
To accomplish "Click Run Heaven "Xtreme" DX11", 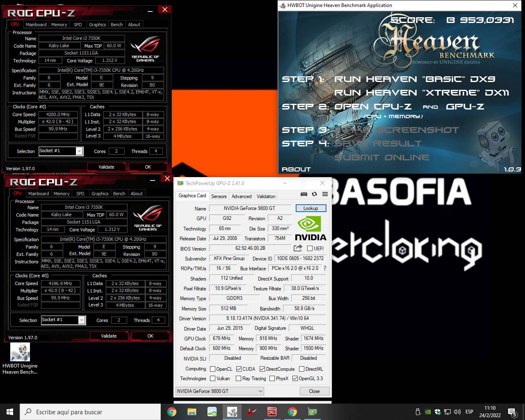I will point(422,93).
